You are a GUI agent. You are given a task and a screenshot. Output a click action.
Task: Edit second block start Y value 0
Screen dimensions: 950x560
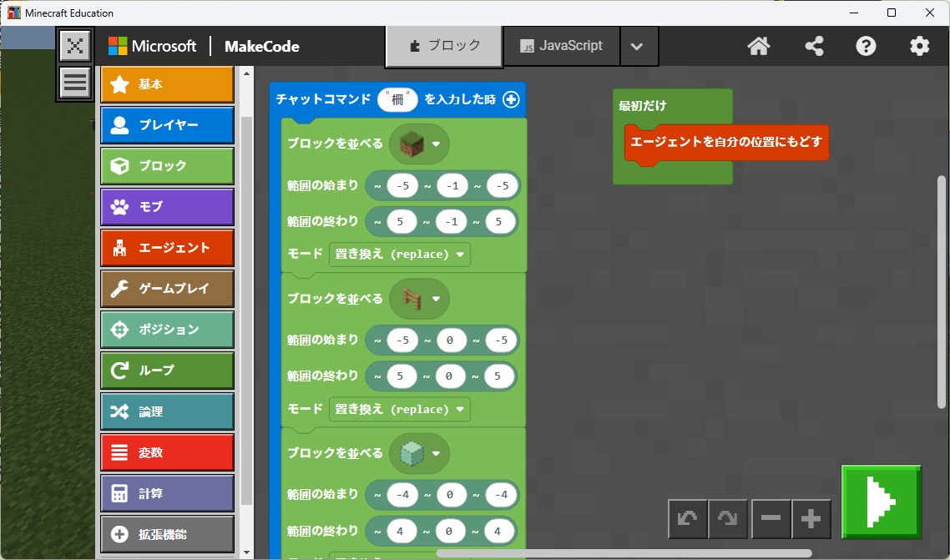coord(450,341)
